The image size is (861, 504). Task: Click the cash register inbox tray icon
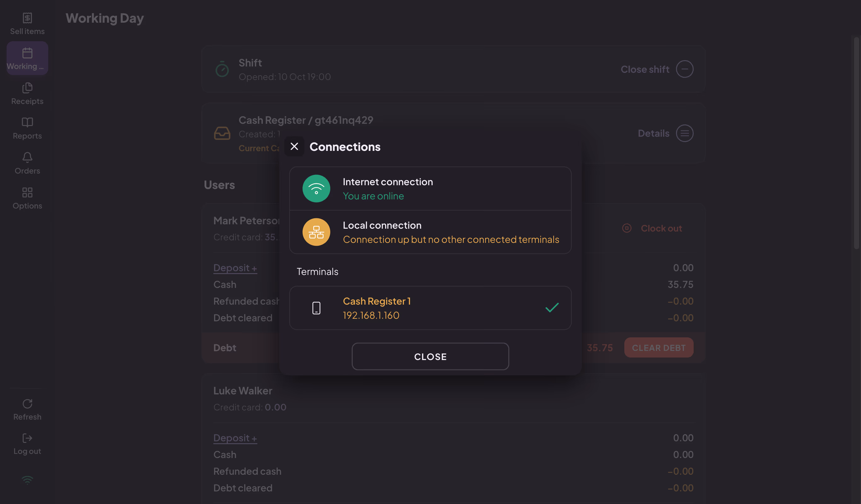(x=222, y=133)
